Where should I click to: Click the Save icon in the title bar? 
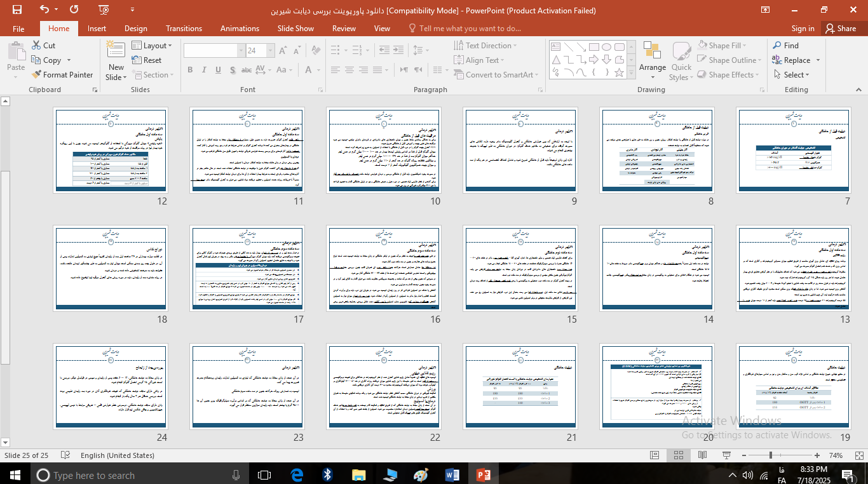tap(17, 10)
